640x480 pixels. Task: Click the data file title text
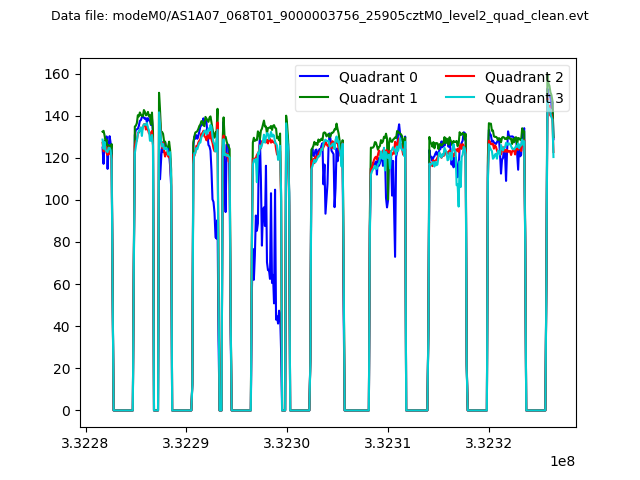(x=319, y=16)
